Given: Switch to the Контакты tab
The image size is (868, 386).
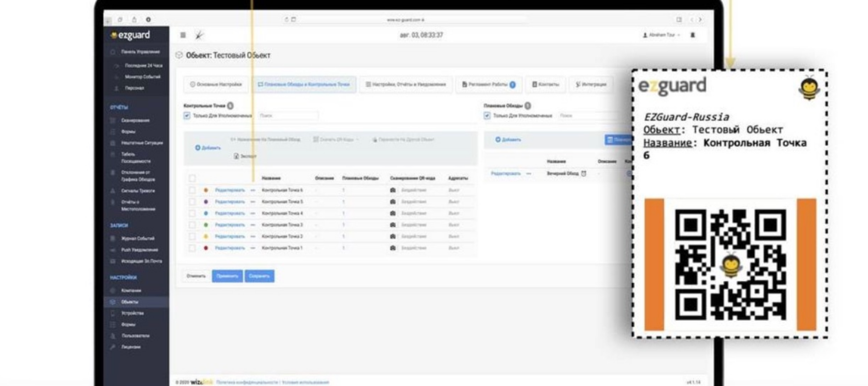Looking at the screenshot, I should click(x=545, y=84).
